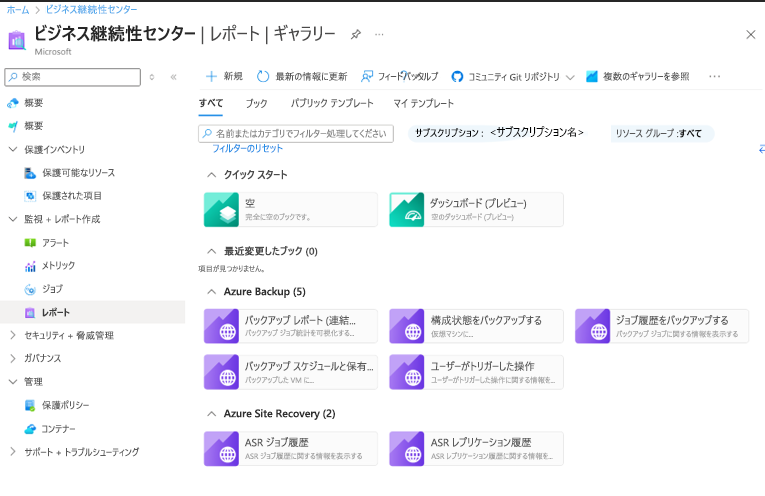
Task: Collapse the 最近変更したブック section
Action: 211,251
